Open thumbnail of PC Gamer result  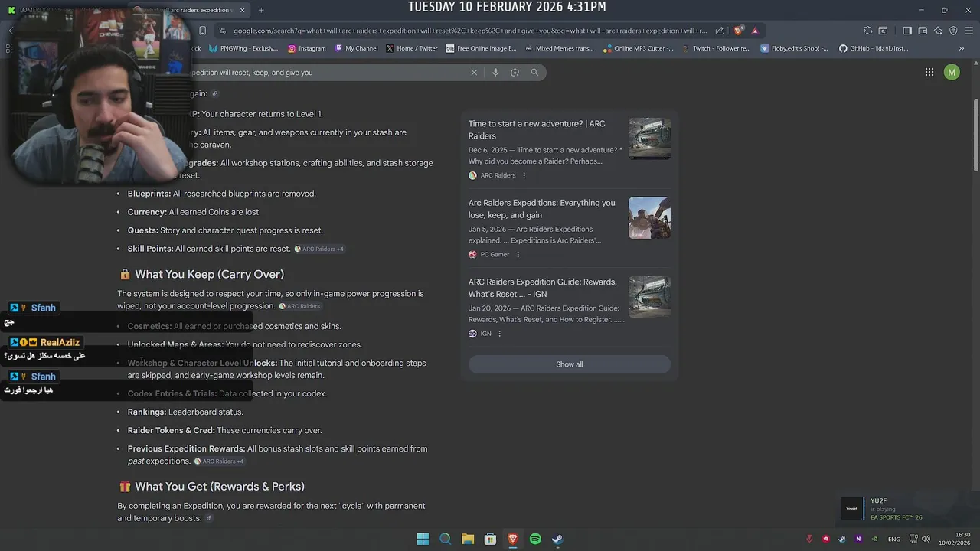pos(650,217)
